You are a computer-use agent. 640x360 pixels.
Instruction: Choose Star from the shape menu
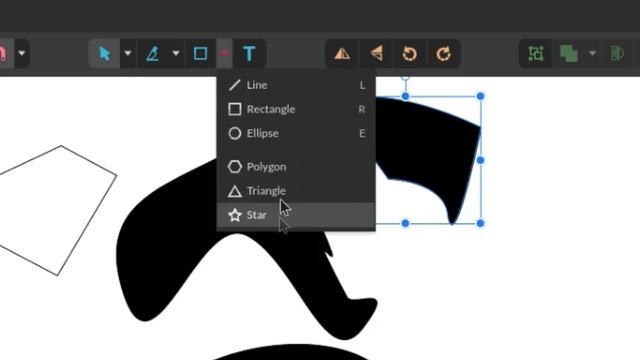point(296,215)
